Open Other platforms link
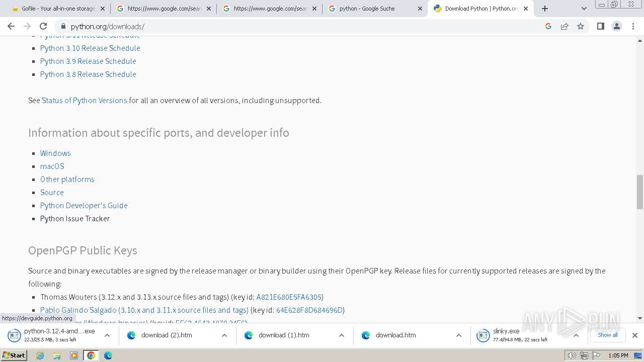The width and height of the screenshot is (644, 362). 67,179
